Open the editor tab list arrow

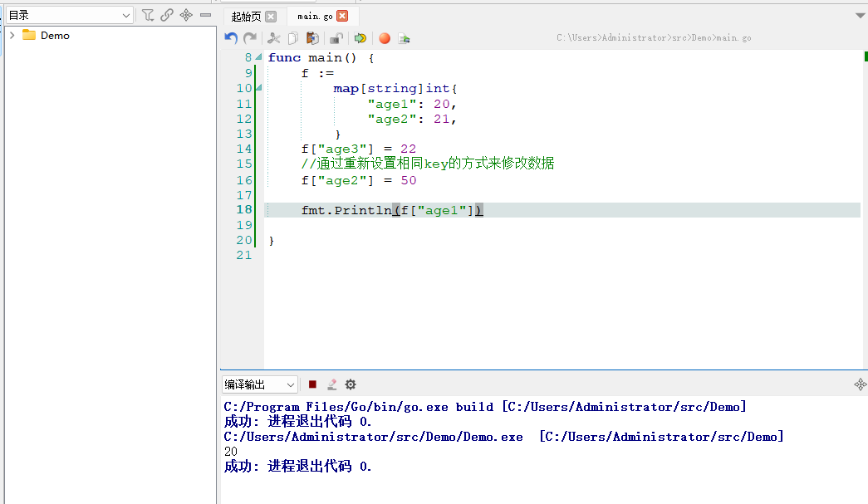point(860,16)
